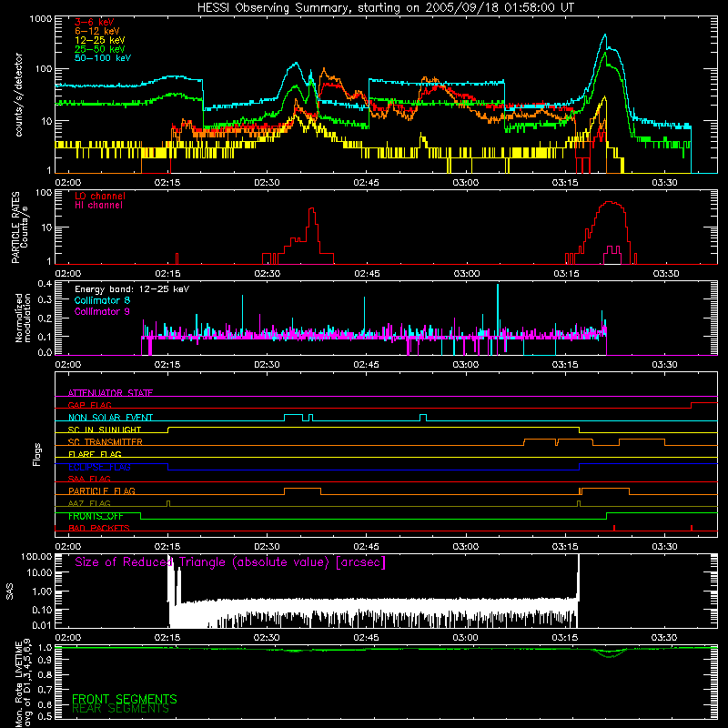This screenshot has width=728, height=728.
Task: Click the HI channel legend label
Action: [x=98, y=206]
